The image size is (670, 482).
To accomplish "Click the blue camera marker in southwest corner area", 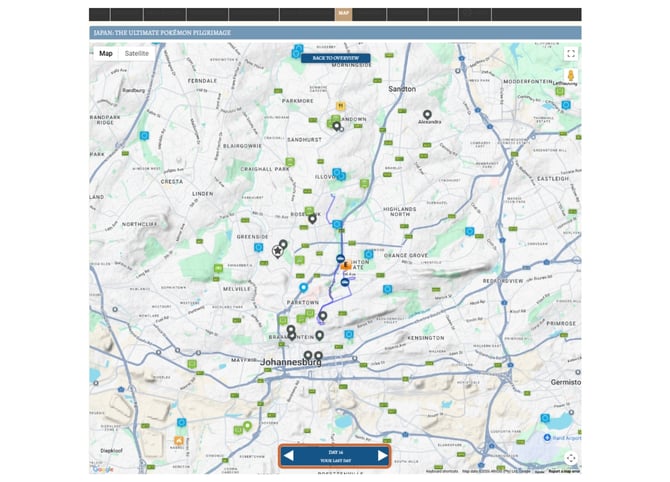I will tap(182, 423).
